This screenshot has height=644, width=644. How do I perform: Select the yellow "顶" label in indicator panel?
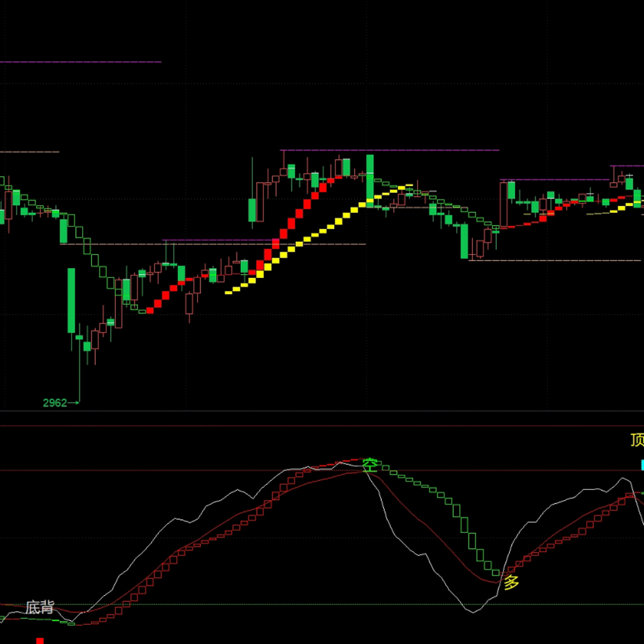tap(637, 440)
